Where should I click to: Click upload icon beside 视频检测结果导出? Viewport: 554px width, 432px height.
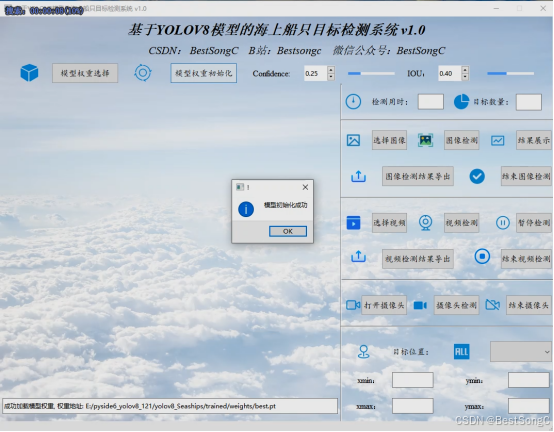pyautogui.click(x=358, y=257)
